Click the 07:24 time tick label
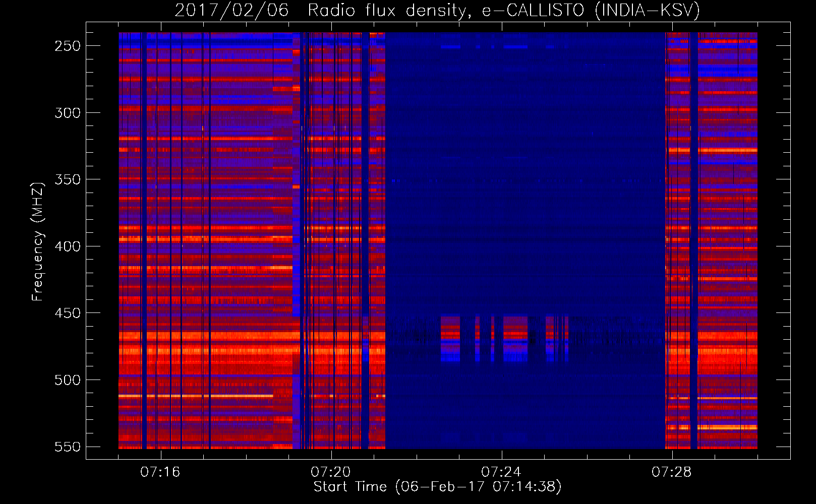Viewport: 816px width, 504px height. (x=501, y=472)
